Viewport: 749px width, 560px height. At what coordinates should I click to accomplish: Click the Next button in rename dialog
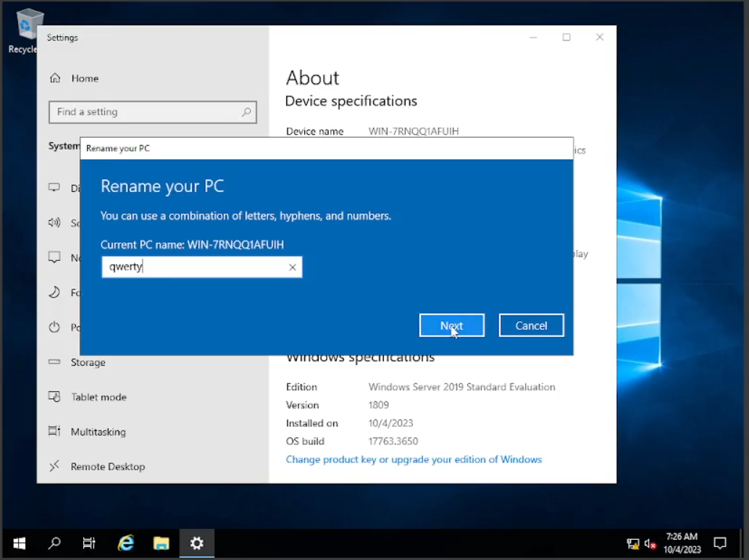coord(451,325)
